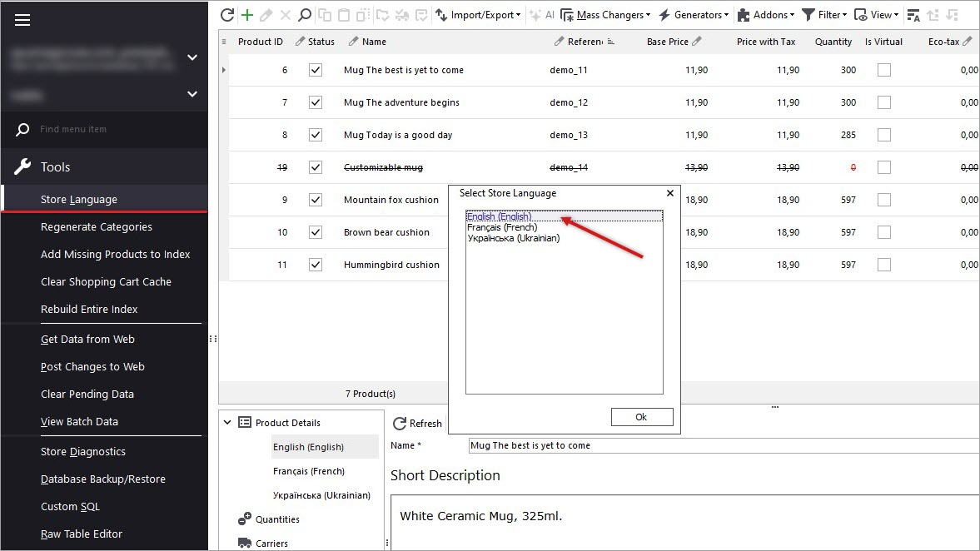Viewport: 980px width, 551px height.
Task: Toggle Status checkbox for Mug The best is yet to come
Action: click(316, 70)
